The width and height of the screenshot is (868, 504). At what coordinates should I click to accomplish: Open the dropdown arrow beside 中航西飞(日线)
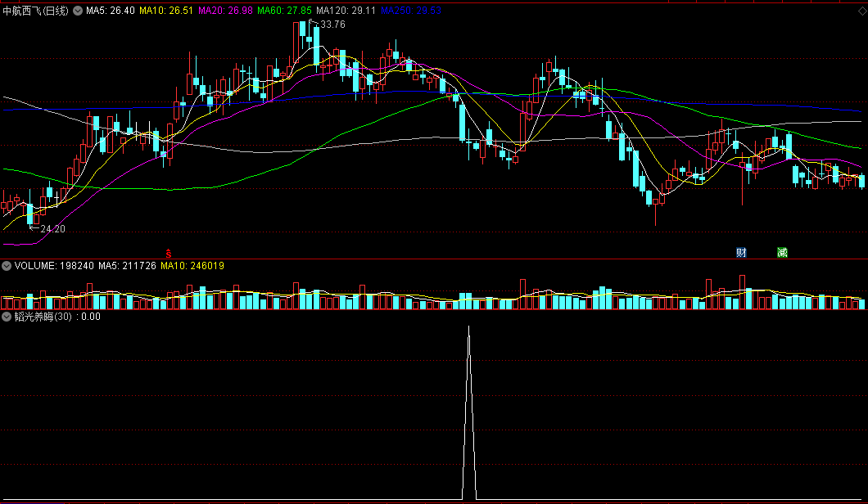coord(78,11)
